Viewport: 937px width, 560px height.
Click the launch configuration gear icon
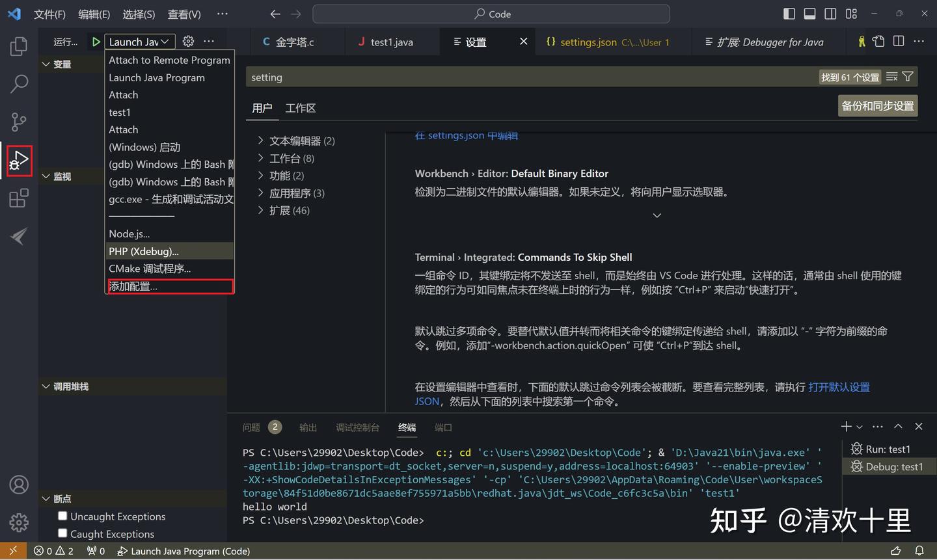(x=188, y=41)
